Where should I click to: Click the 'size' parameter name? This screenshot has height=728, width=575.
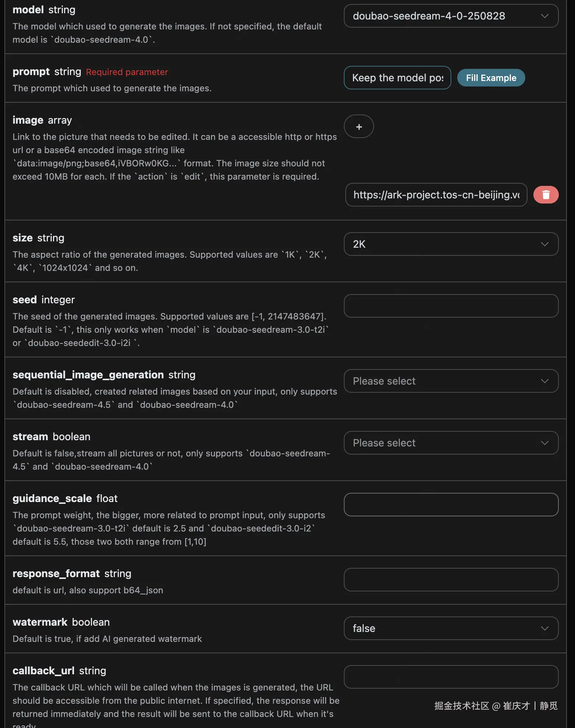[x=23, y=238]
